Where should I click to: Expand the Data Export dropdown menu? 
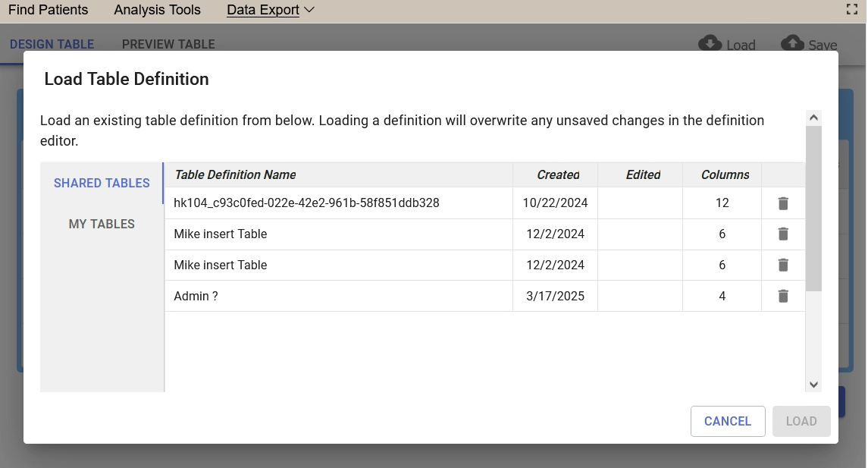(271, 10)
